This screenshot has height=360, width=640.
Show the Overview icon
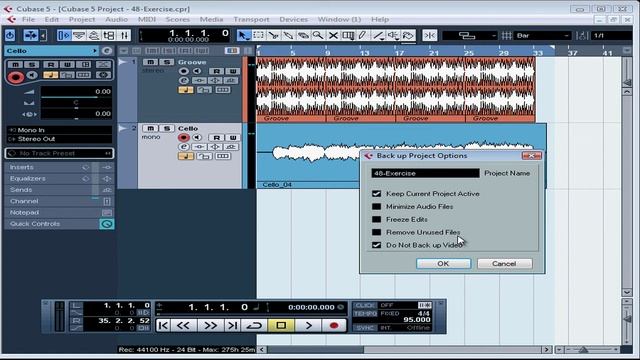click(x=94, y=36)
